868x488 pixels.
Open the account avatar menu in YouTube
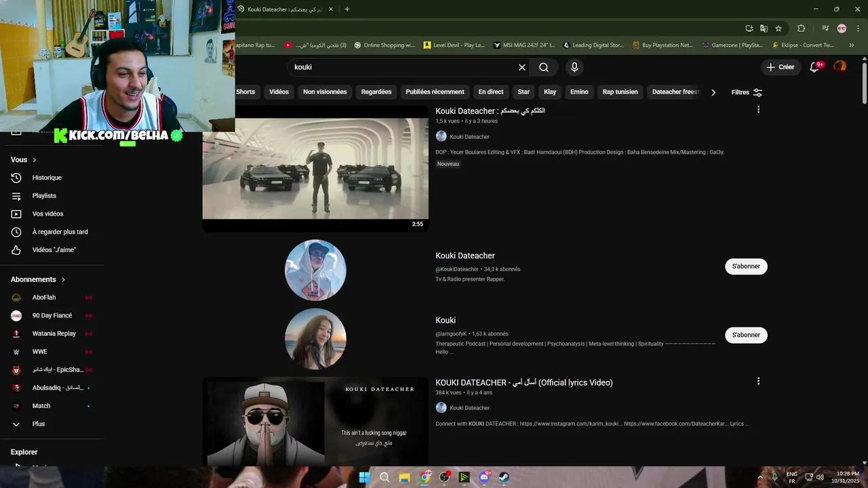pos(840,66)
